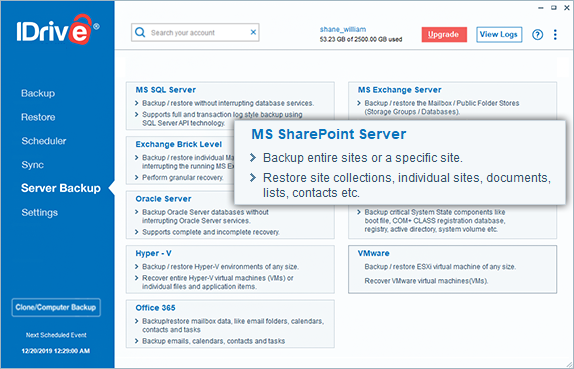Open the Hyper - V backup option

(x=230, y=269)
